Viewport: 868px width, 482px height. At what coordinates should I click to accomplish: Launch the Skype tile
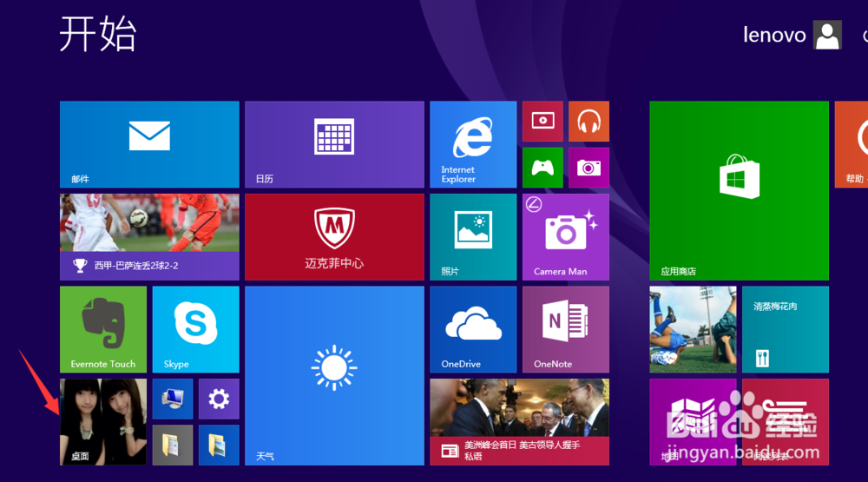[196, 329]
